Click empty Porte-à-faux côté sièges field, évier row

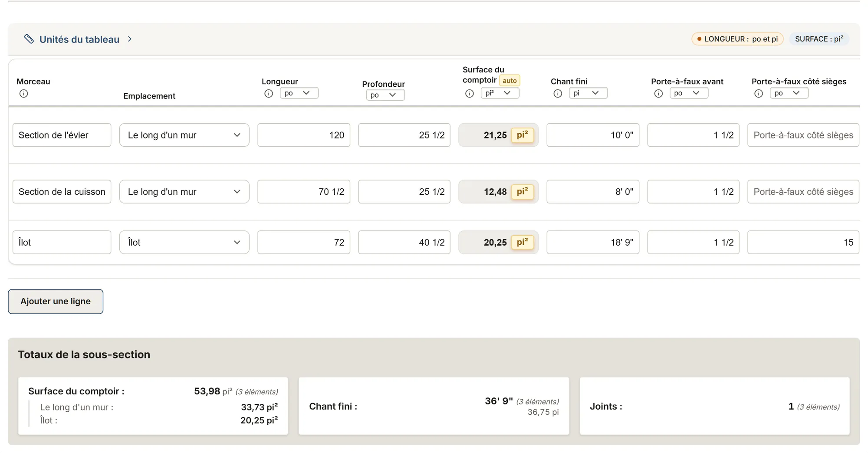tap(803, 135)
